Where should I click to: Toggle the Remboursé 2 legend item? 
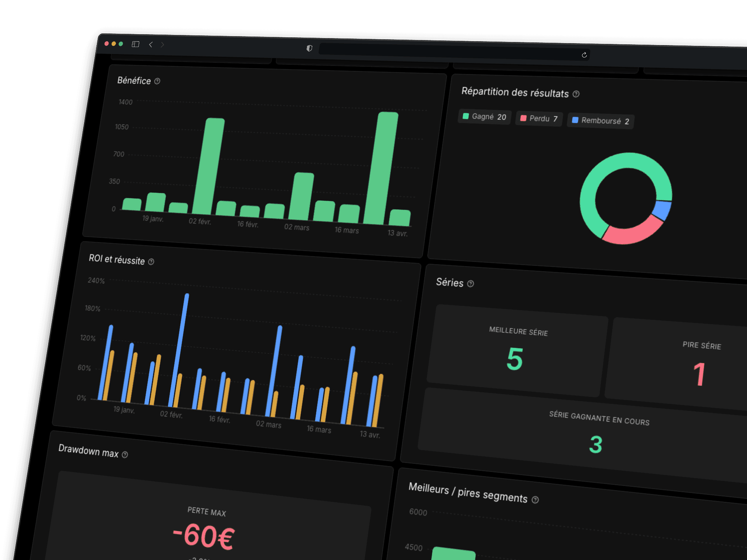click(600, 121)
